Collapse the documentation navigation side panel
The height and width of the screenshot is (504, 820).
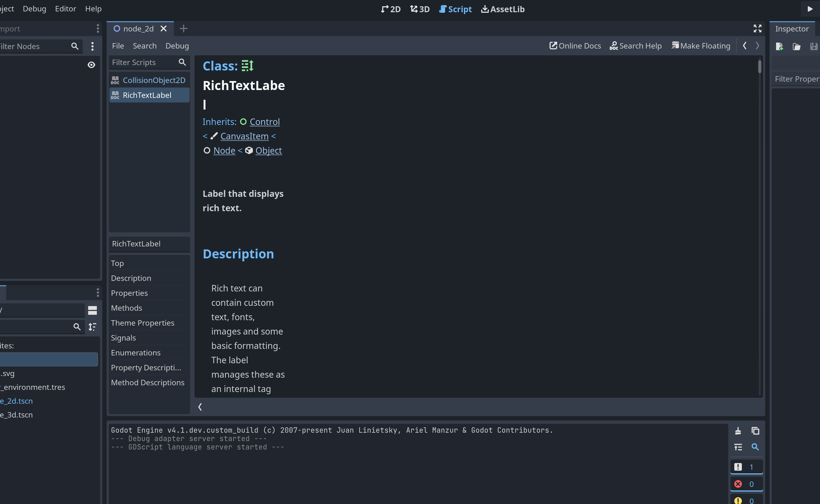click(200, 407)
